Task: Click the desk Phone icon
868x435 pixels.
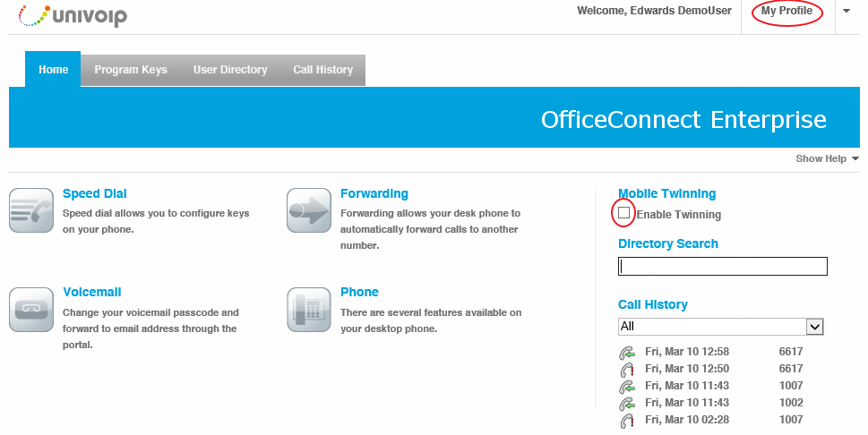Action: 309,310
